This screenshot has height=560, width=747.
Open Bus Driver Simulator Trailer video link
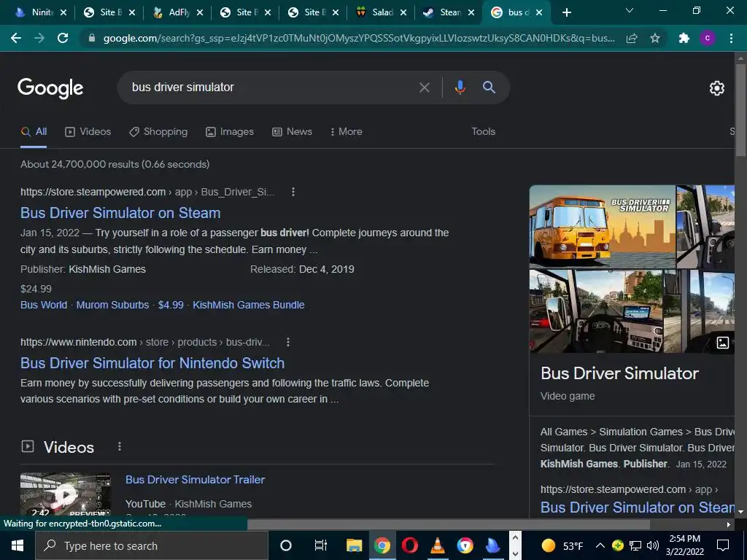point(196,480)
